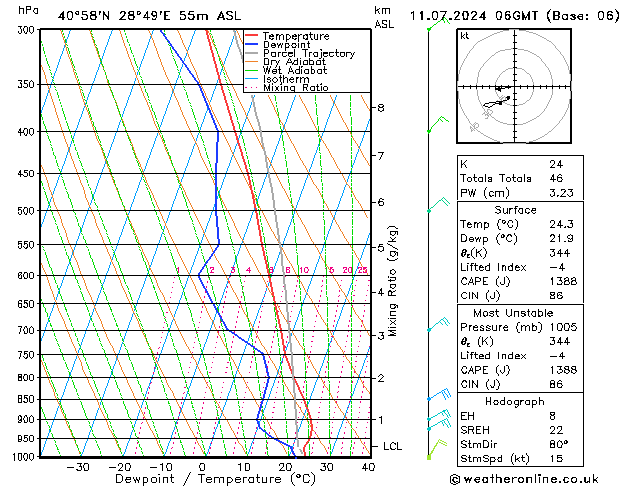Click the 500 hPa pressure axis label
This screenshot has width=629, height=486.
pos(26,211)
